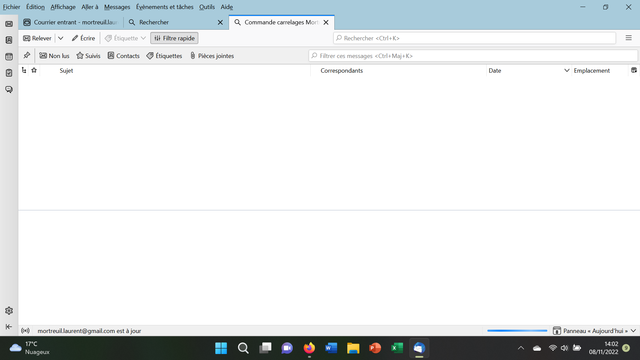Open the Calendar sidebar icon
Screen dimensions: 640x360
(x=9, y=57)
